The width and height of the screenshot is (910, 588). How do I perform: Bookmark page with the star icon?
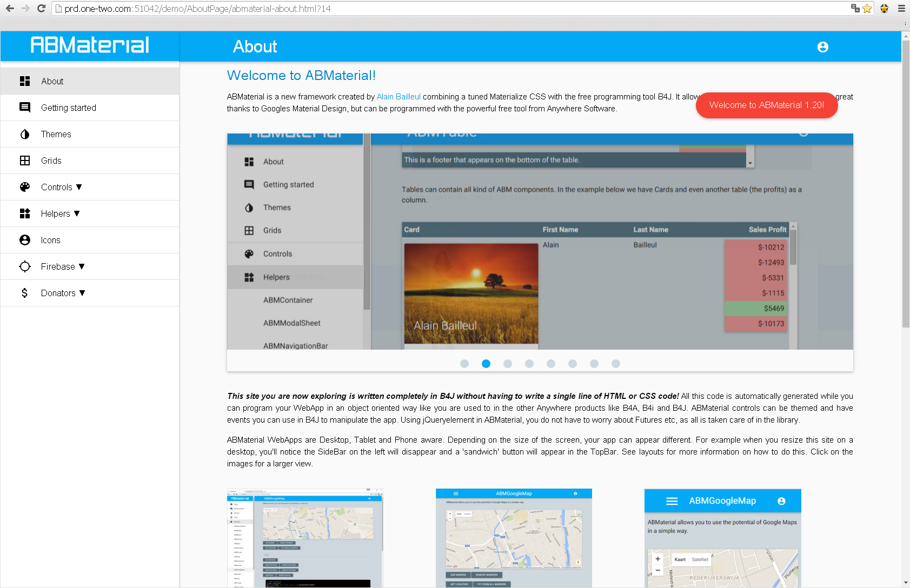click(x=867, y=8)
